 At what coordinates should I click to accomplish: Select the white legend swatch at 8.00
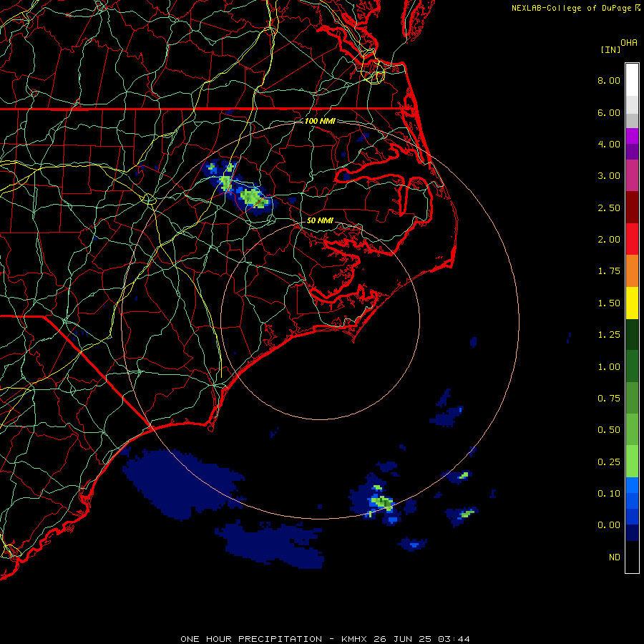(632, 80)
